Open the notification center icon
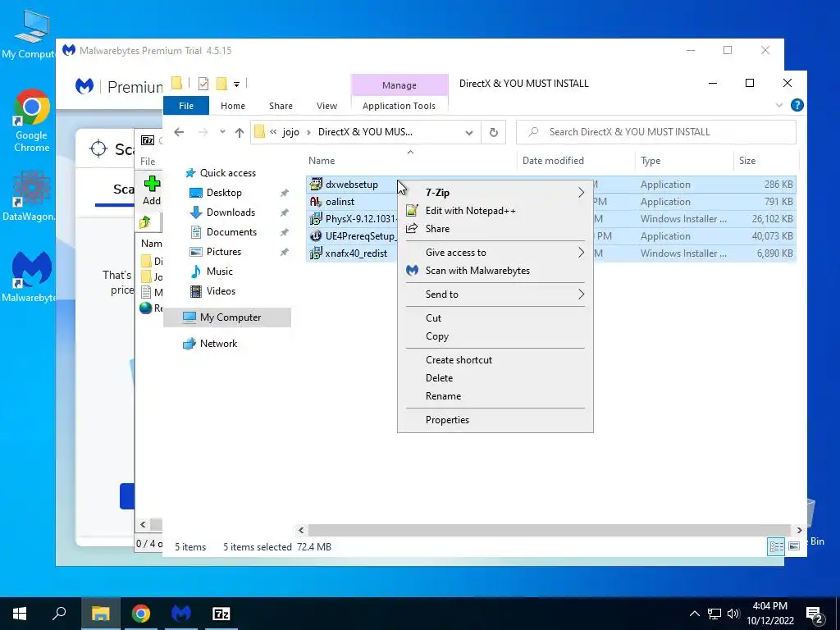840x630 pixels. 814,614
